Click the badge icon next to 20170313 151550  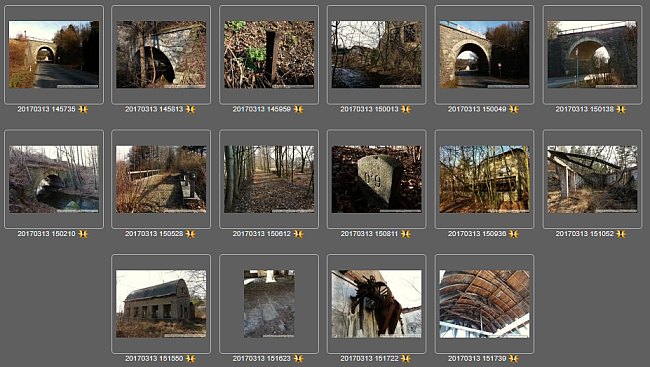(190, 358)
